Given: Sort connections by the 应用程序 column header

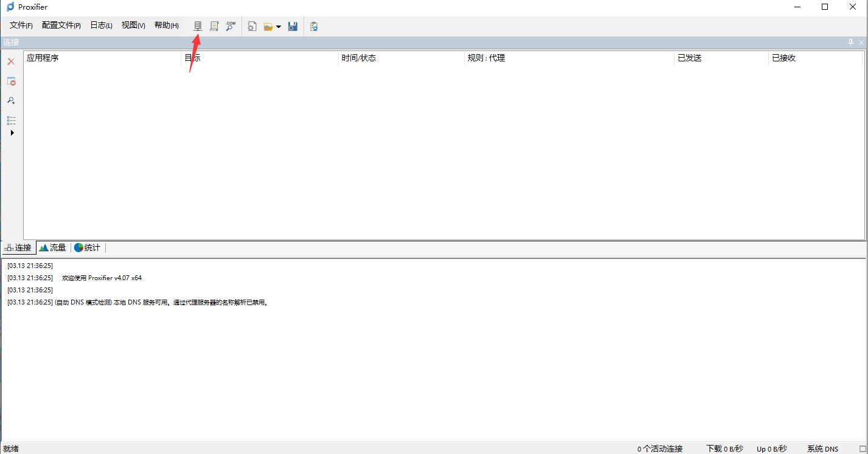Looking at the screenshot, I should [x=43, y=58].
